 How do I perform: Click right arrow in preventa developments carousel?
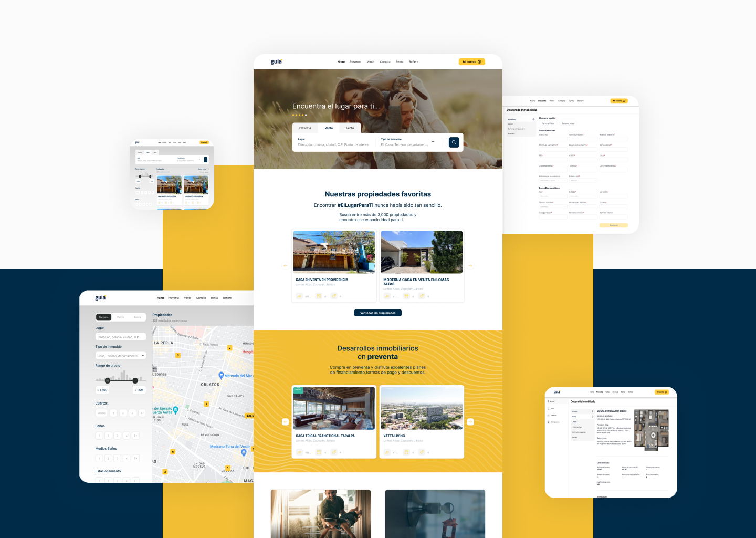470,422
